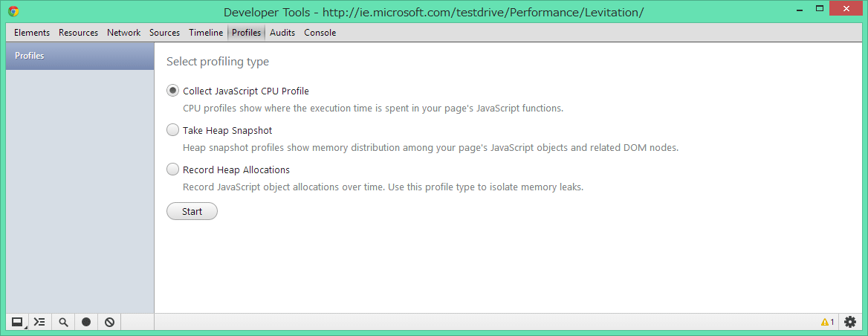
Task: Clear all profiles icon
Action: (x=109, y=322)
